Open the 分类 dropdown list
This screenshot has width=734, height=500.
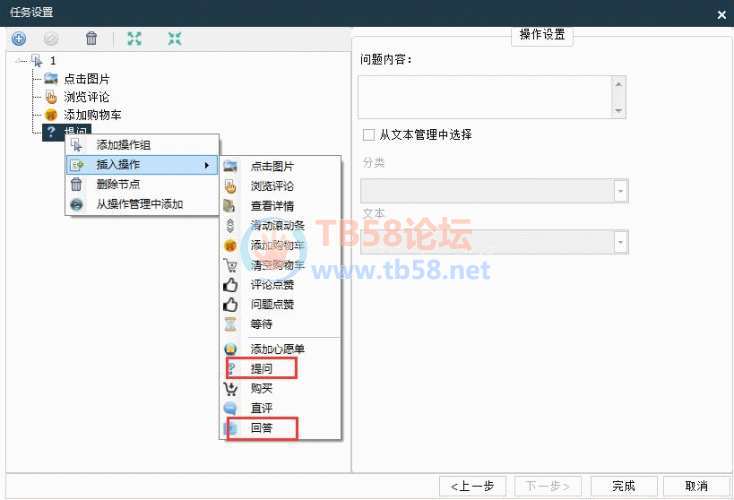(620, 191)
